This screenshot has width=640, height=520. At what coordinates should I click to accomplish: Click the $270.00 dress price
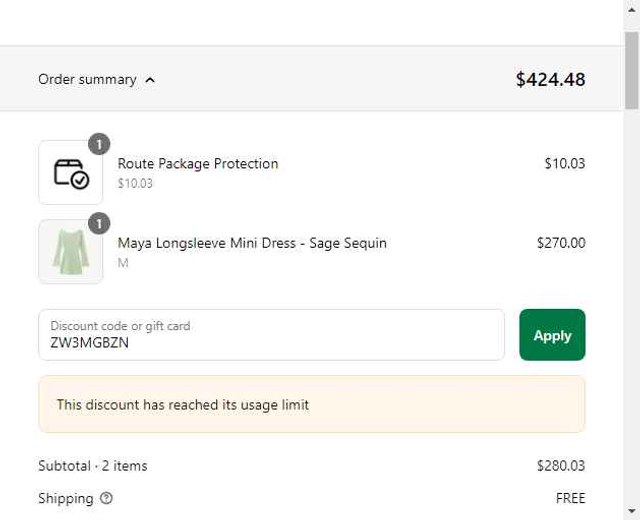[561, 243]
